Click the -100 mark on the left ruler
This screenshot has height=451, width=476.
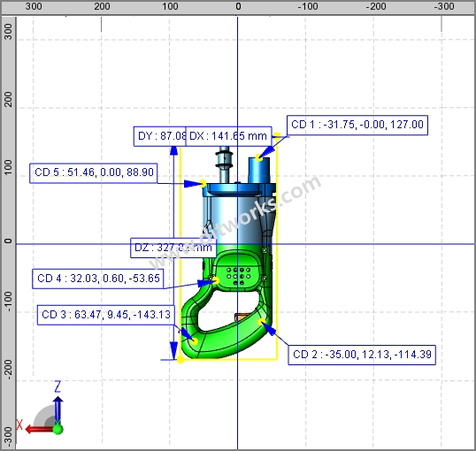coord(8,302)
